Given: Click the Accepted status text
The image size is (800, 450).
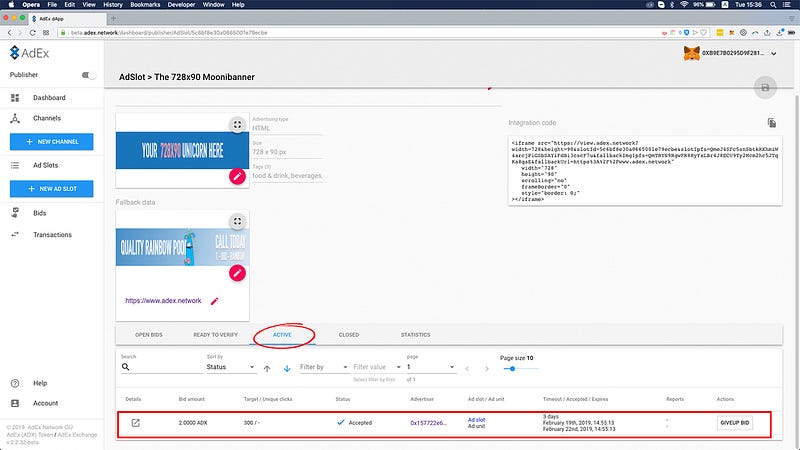Looking at the screenshot, I should point(360,423).
